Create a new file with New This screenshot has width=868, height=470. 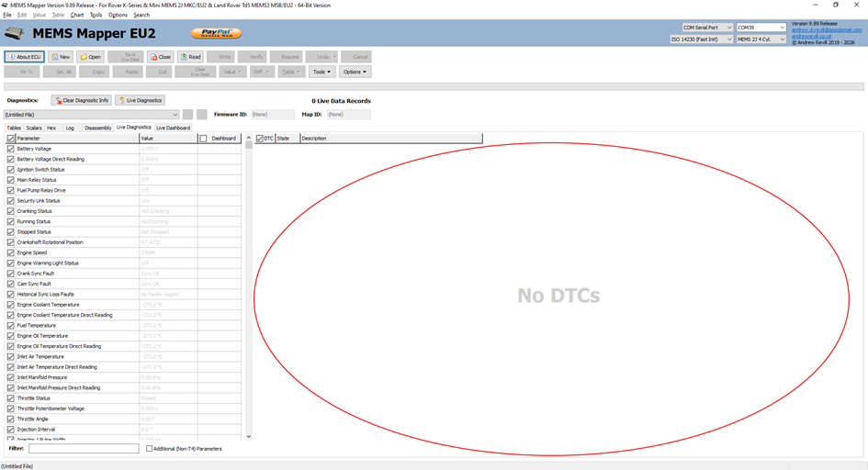click(61, 57)
